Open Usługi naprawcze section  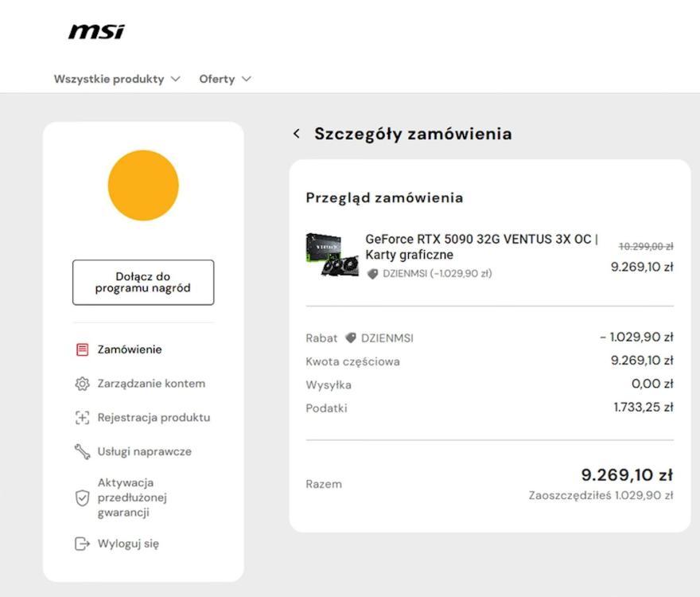(x=144, y=452)
